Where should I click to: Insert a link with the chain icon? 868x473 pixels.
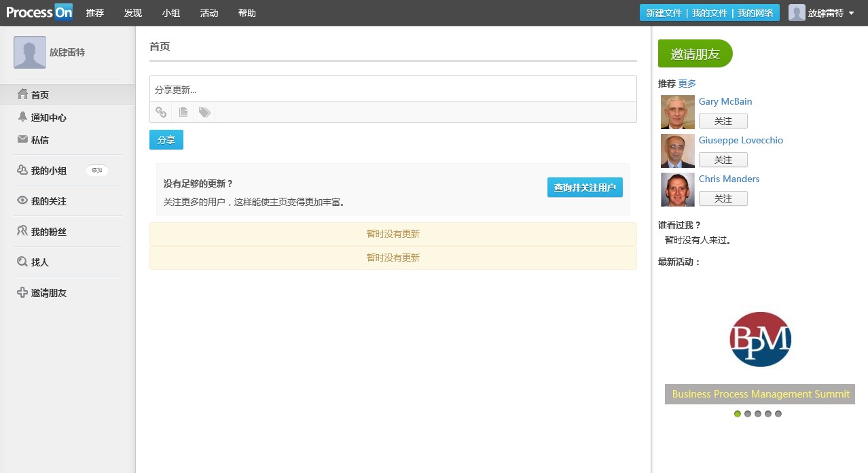161,112
